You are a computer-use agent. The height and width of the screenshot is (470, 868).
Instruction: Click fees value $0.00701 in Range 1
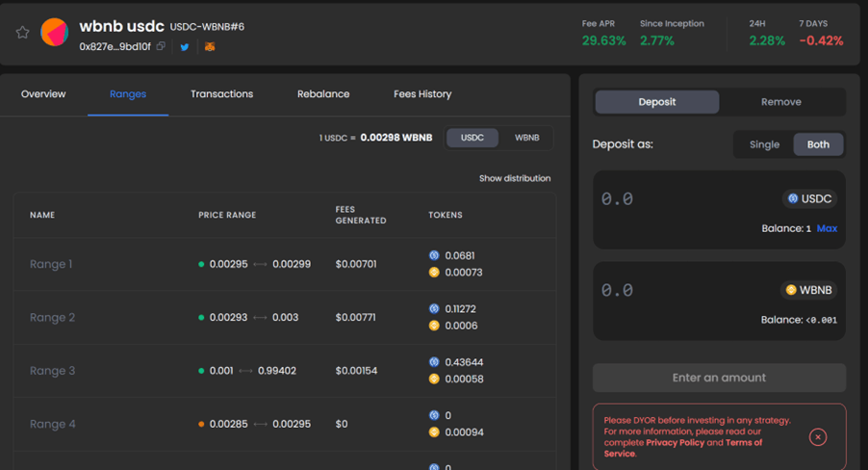click(356, 264)
